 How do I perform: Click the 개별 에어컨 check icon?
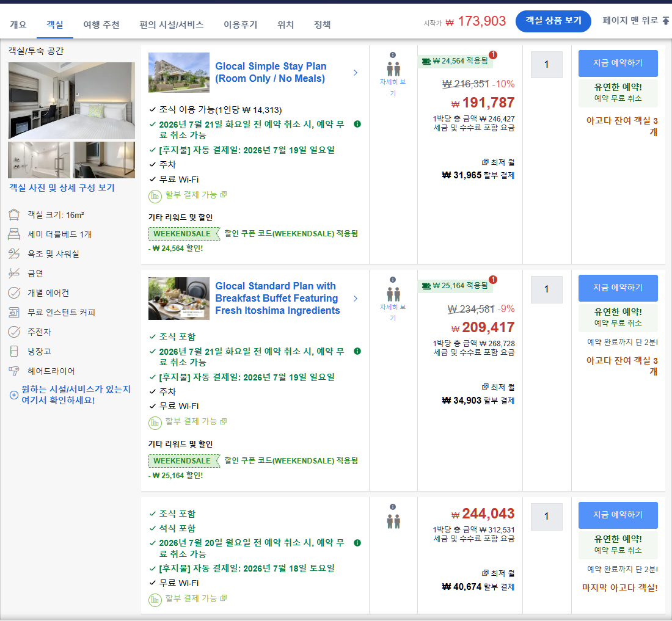[14, 292]
